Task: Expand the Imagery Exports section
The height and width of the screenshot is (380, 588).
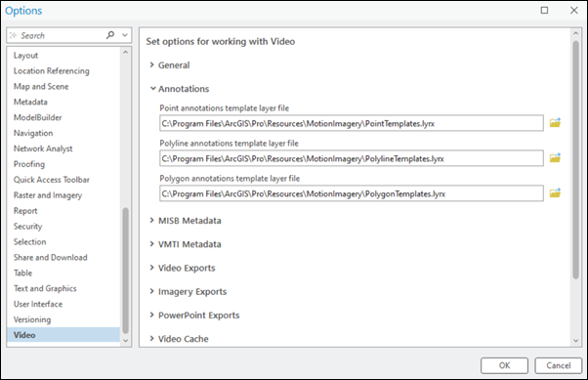Action: click(151, 291)
